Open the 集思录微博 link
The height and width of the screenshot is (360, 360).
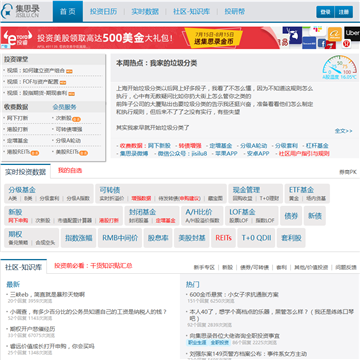click(134, 154)
